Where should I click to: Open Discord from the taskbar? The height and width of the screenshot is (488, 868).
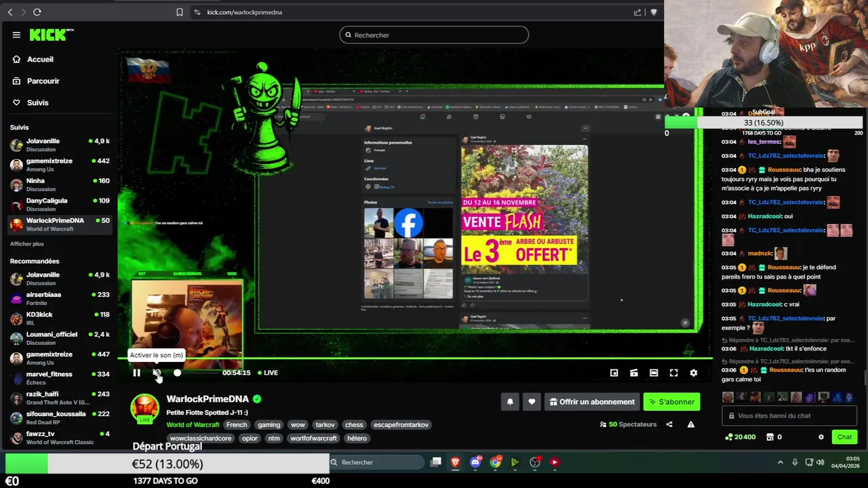[x=475, y=462]
